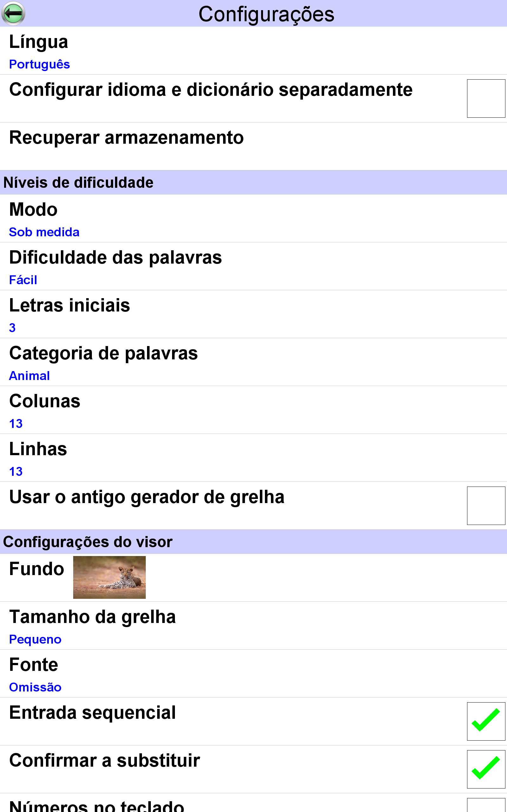Open the Fonte font selector

click(x=253, y=674)
